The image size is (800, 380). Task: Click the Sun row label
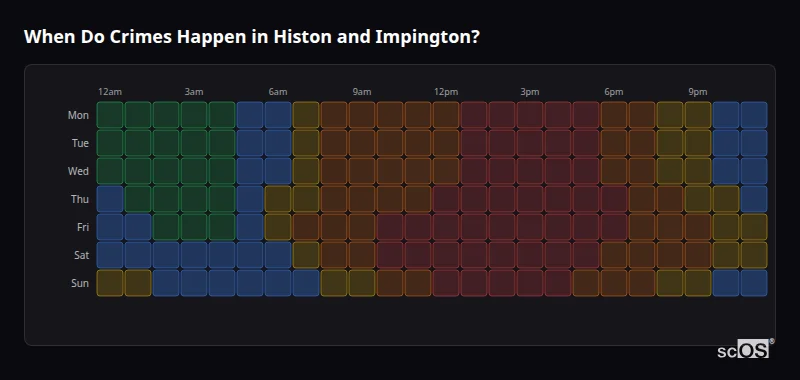click(x=80, y=283)
